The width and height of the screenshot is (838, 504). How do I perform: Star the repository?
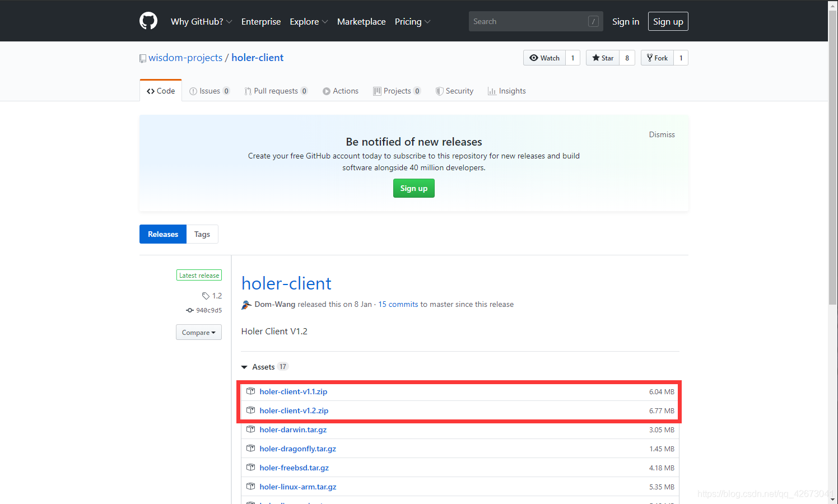603,58
